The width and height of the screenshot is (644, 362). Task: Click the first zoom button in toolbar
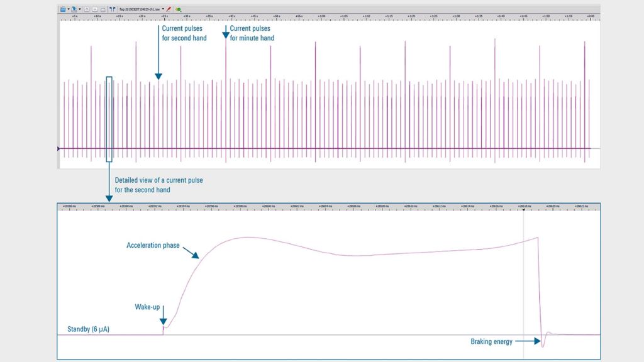click(x=86, y=9)
